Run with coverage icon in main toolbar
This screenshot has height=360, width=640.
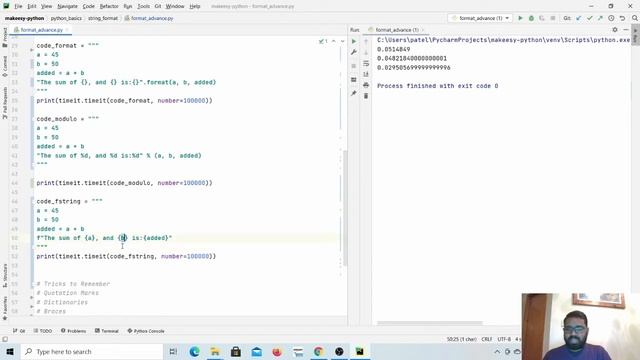[542, 18]
